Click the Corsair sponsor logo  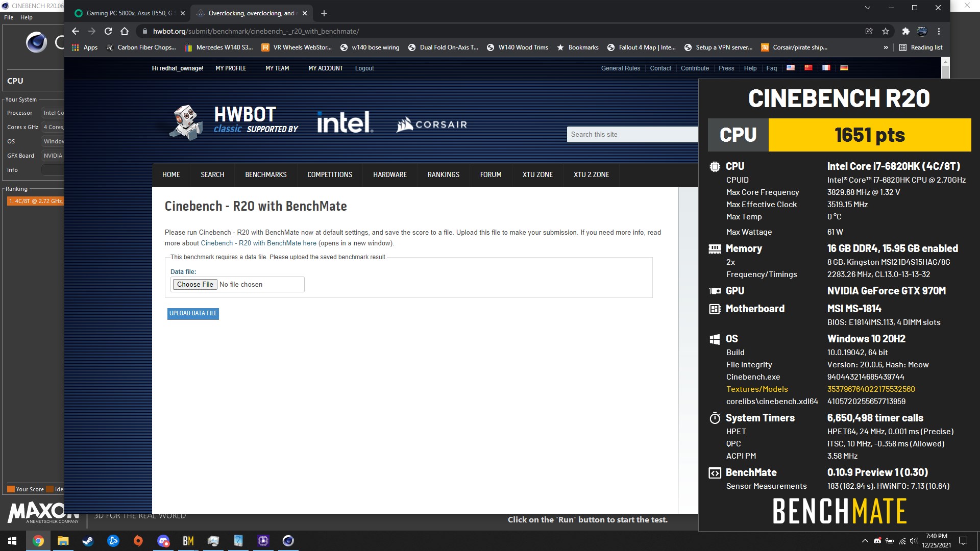click(432, 124)
